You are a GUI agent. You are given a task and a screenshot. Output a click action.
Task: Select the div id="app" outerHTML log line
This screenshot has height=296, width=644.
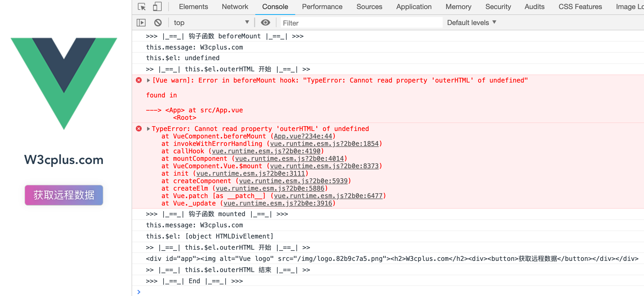pos(388,258)
